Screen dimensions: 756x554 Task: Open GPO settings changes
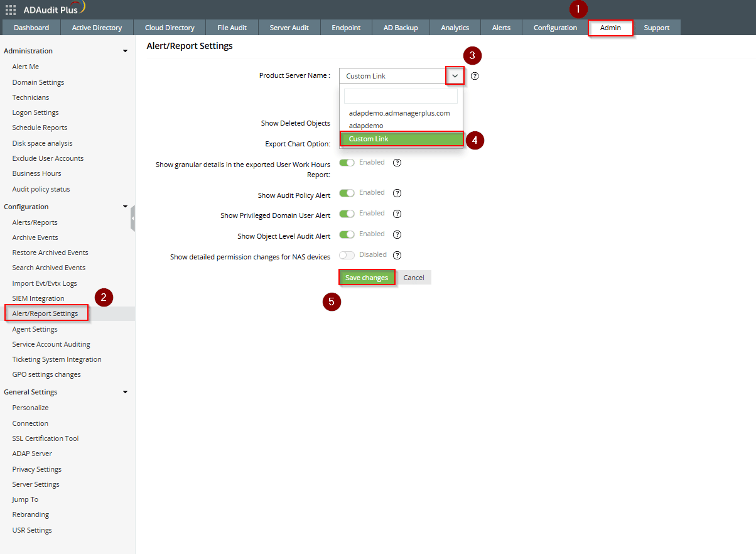46,374
